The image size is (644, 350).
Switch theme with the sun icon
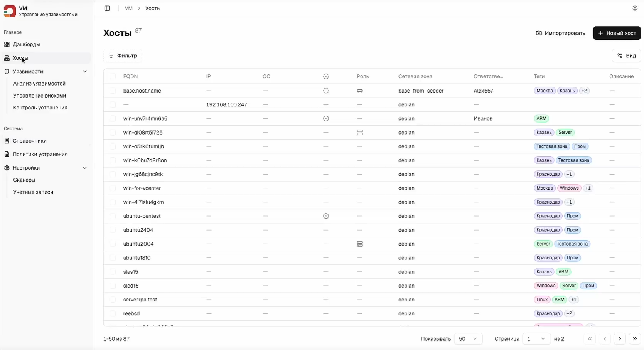pos(635,8)
